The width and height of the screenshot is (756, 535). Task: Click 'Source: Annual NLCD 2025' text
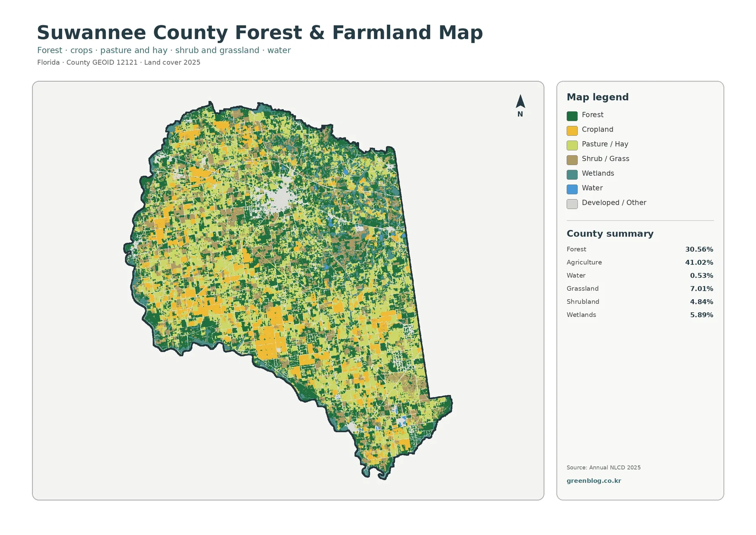[604, 467]
